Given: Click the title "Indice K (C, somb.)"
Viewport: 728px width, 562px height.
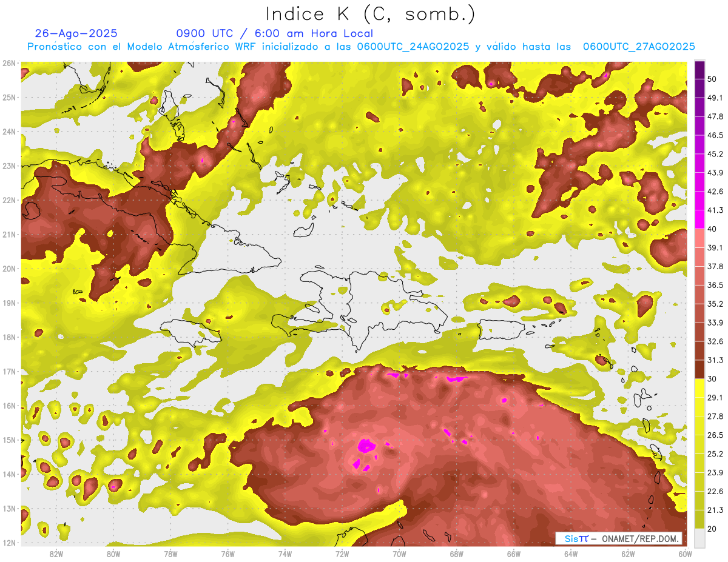Looking at the screenshot, I should click(x=370, y=14).
